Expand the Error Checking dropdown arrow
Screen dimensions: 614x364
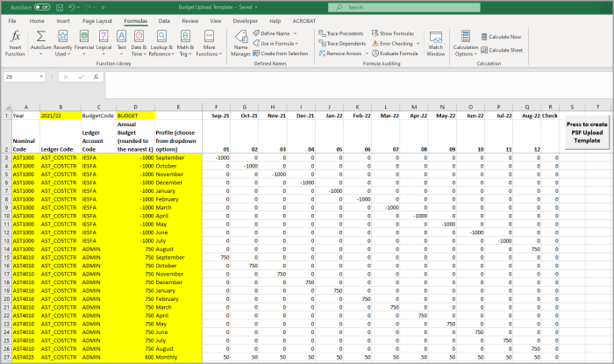point(416,43)
